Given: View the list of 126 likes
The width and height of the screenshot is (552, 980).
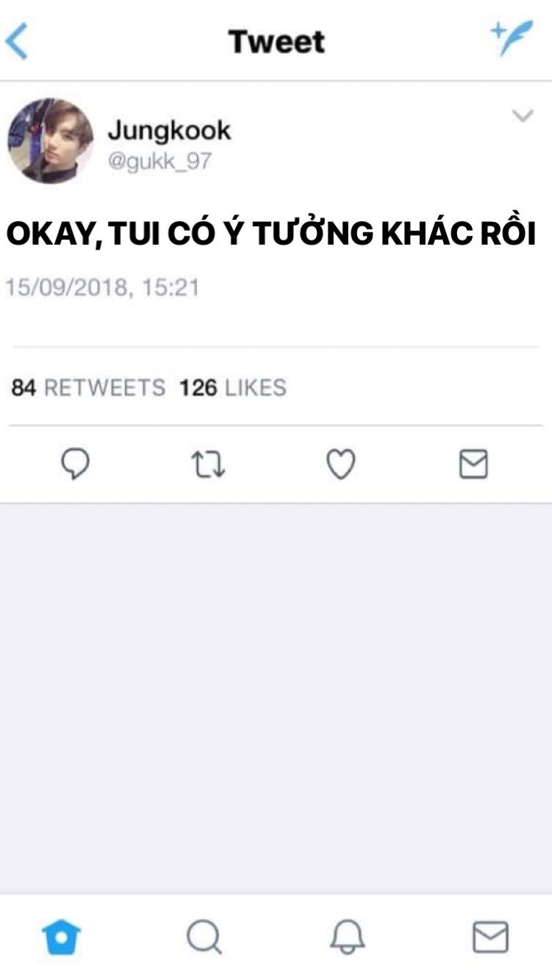Looking at the screenshot, I should (x=233, y=387).
